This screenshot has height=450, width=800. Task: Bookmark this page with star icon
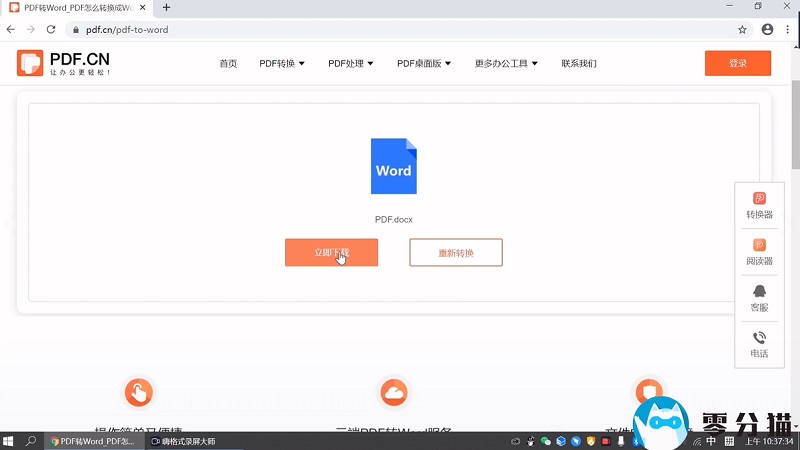[x=742, y=30]
